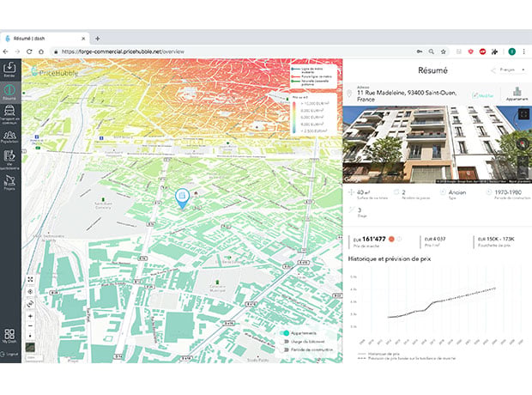Click browser forward arrow
This screenshot has height=395, width=532.
17,52
